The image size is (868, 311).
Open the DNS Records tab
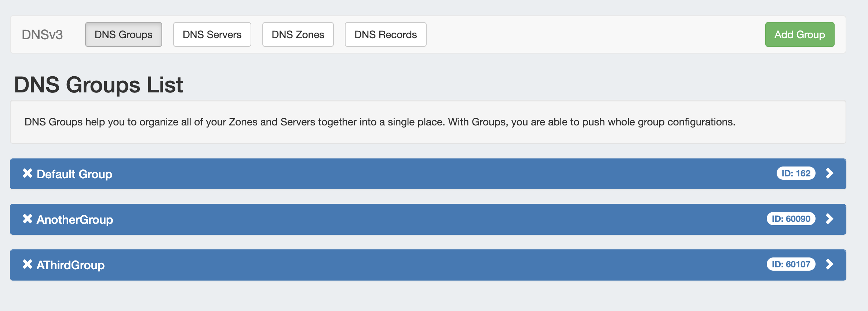click(x=386, y=34)
